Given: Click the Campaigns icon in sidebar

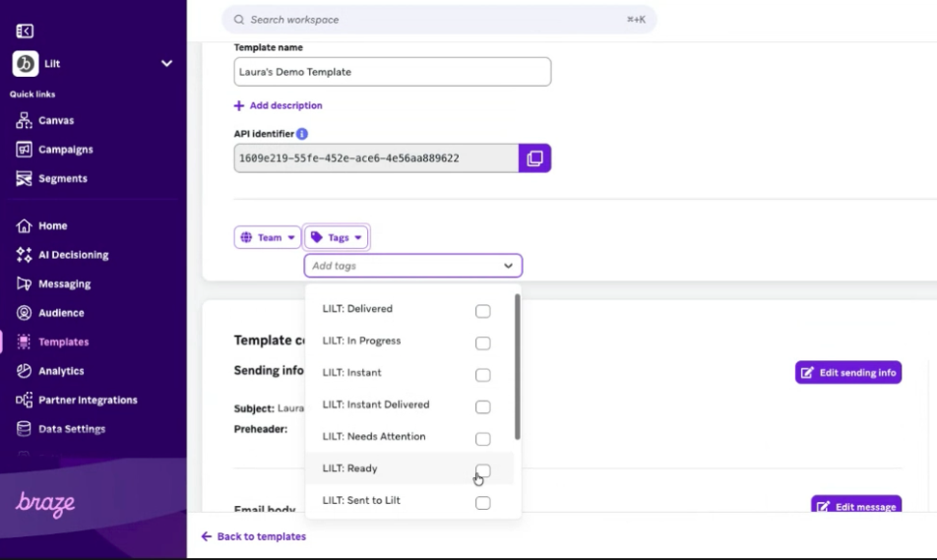Looking at the screenshot, I should pyautogui.click(x=25, y=150).
